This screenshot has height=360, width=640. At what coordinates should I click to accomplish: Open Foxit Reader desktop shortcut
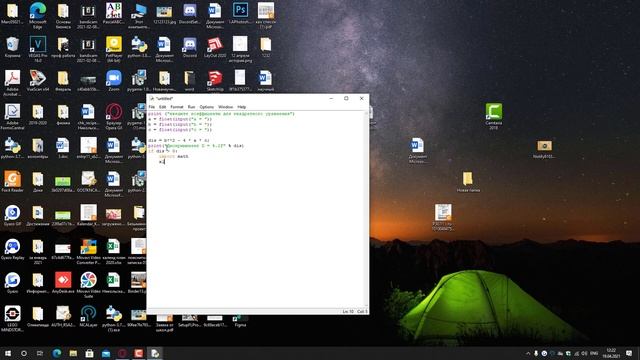click(12, 181)
